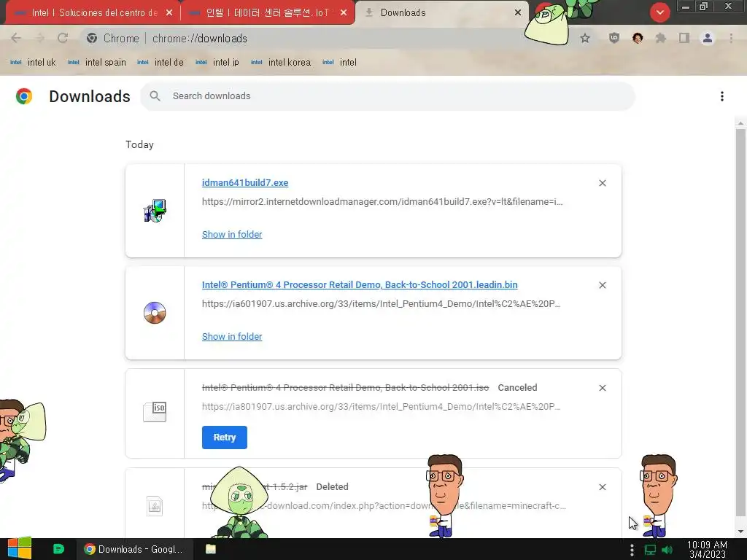Remove the deleted .jar download entry
The image size is (747, 560).
coord(603,487)
